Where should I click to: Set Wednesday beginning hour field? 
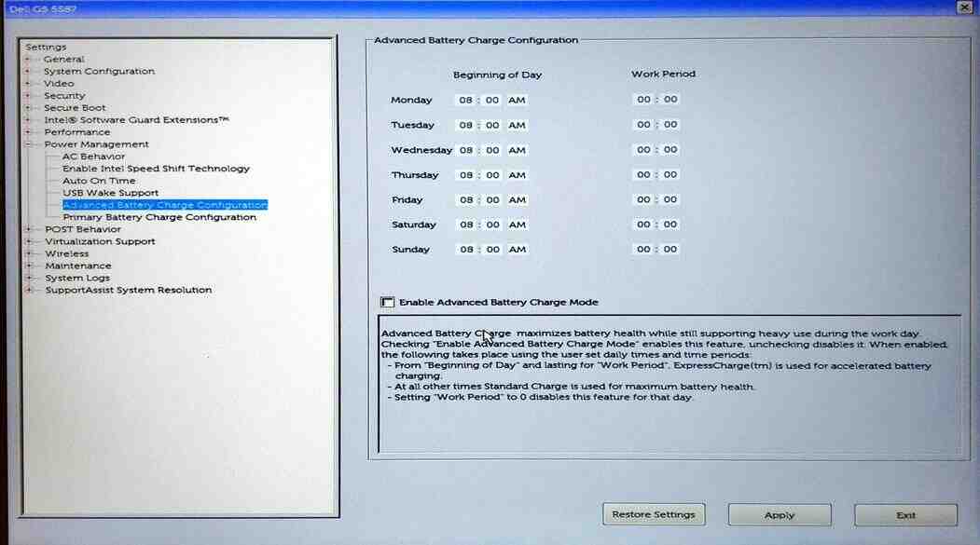466,150
